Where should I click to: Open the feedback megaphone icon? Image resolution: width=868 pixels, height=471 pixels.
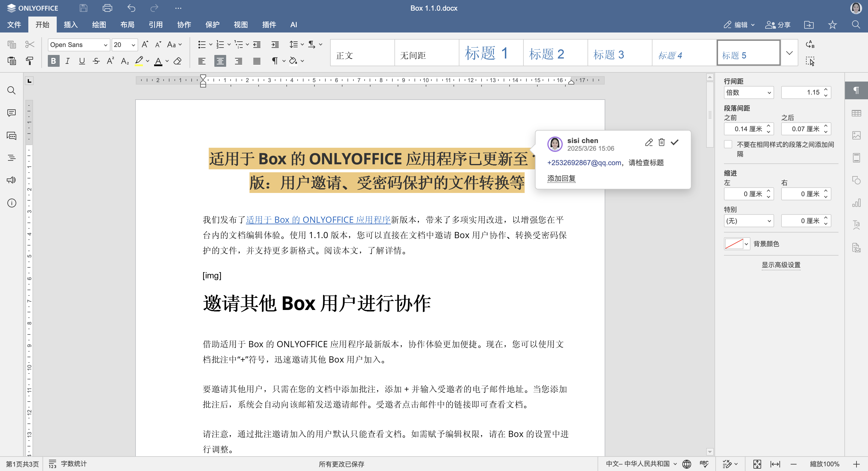click(x=12, y=180)
